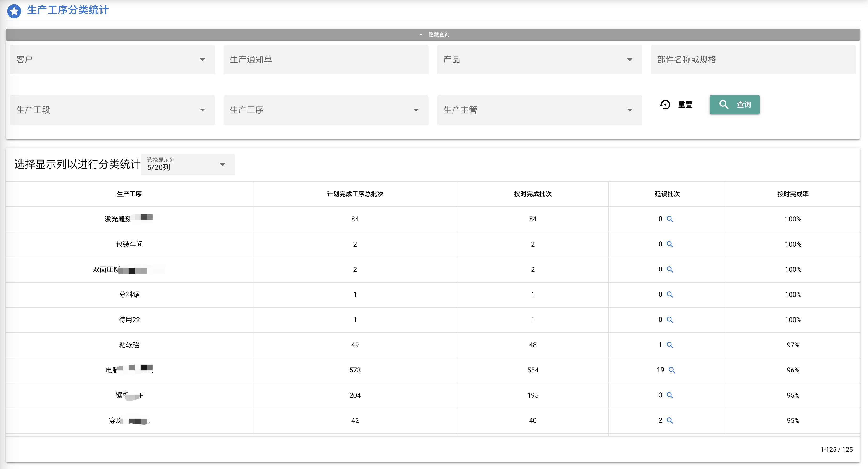The image size is (868, 469).
Task: Click the green 查询 button
Action: (x=734, y=105)
